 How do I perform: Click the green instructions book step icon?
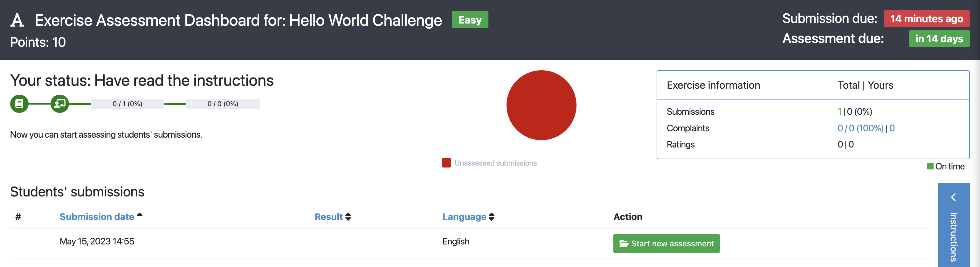click(x=19, y=104)
